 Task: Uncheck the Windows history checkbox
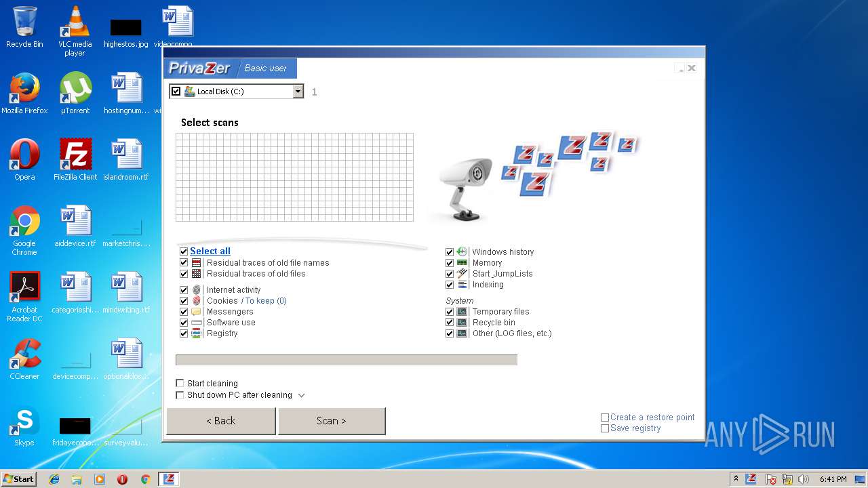450,252
